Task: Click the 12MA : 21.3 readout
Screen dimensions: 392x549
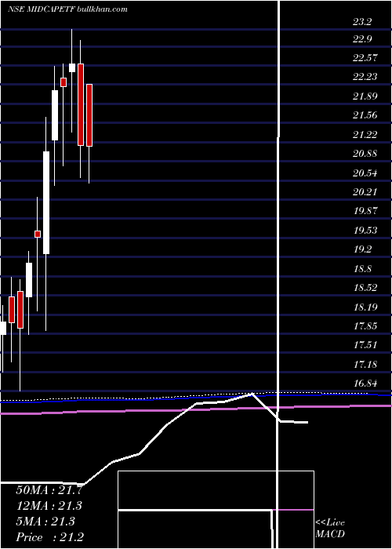Action: tap(49, 506)
